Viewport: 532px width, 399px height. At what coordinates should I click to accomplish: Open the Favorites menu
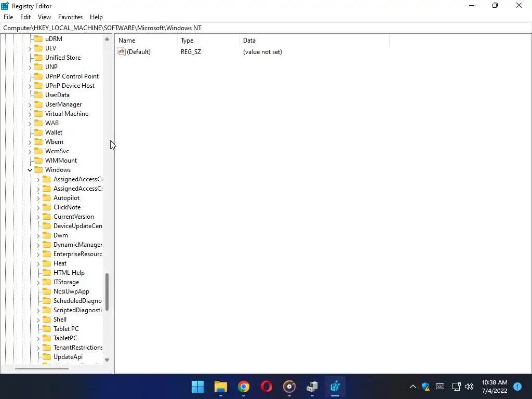pos(70,17)
